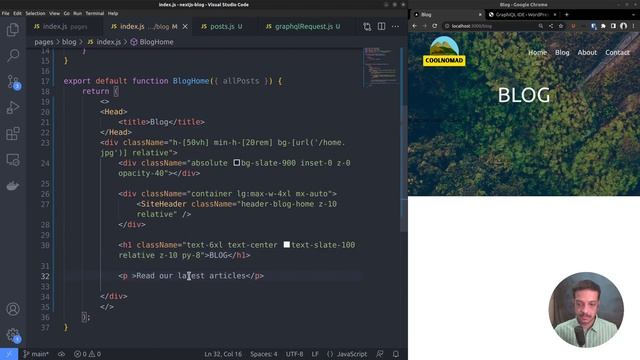Screen dimensions: 640x360
Task: Click the main branch status indicator
Action: 36,354
